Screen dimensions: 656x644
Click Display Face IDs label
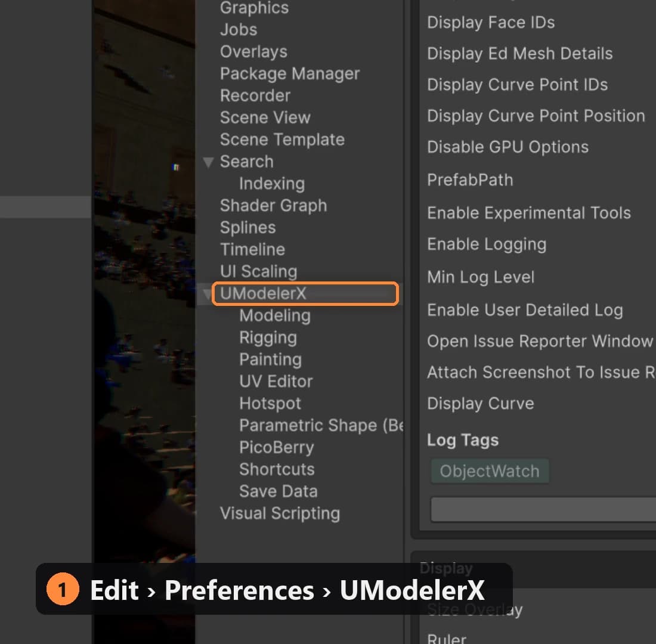pyautogui.click(x=491, y=23)
